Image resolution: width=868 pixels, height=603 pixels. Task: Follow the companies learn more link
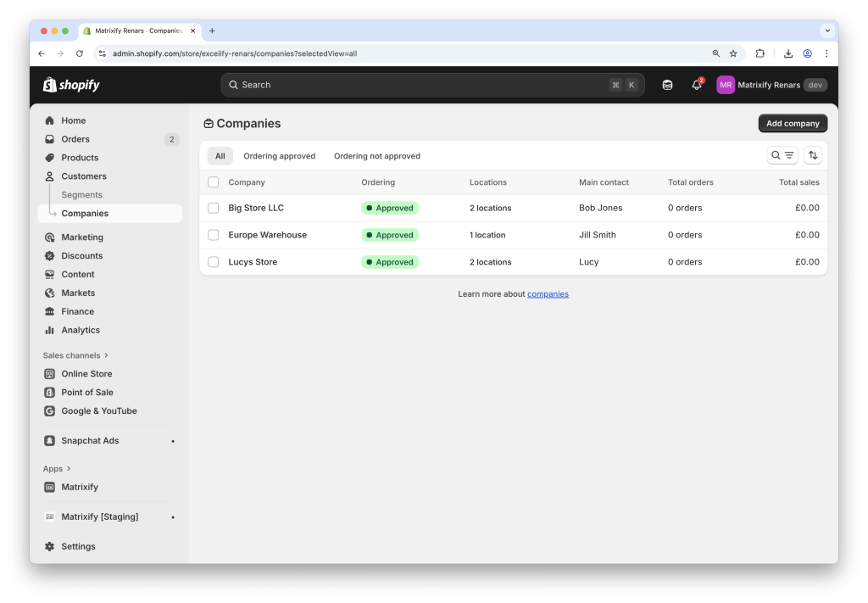pos(548,293)
